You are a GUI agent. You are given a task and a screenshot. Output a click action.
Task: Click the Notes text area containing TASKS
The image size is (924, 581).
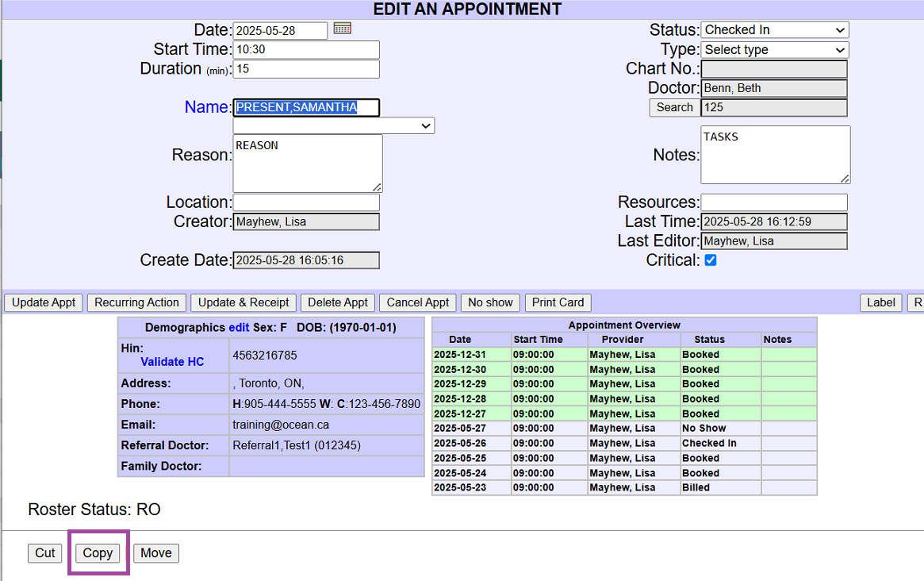[x=775, y=154]
